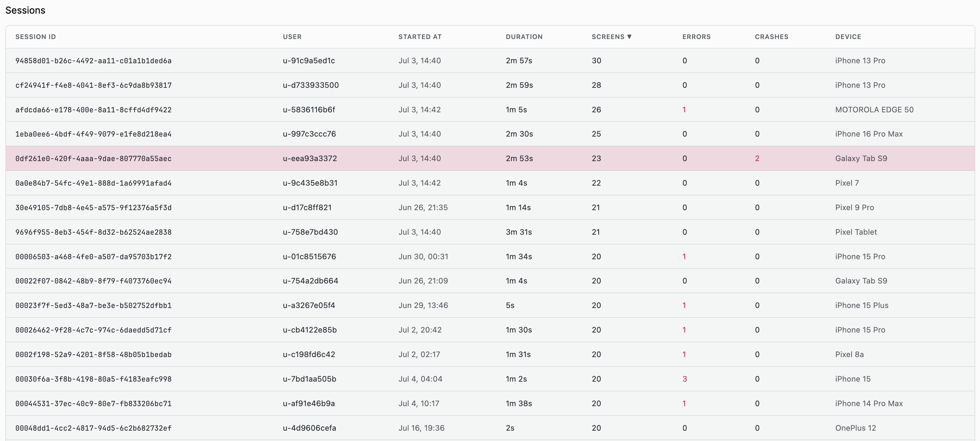Image resolution: width=980 pixels, height=441 pixels.
Task: Click user u-af91e46b9a
Action: [309, 403]
